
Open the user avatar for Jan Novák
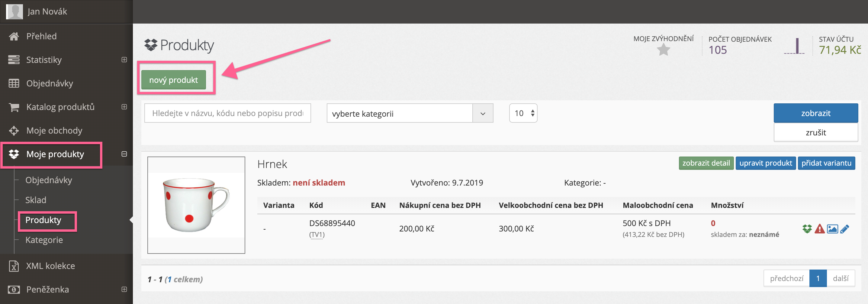coord(14,11)
